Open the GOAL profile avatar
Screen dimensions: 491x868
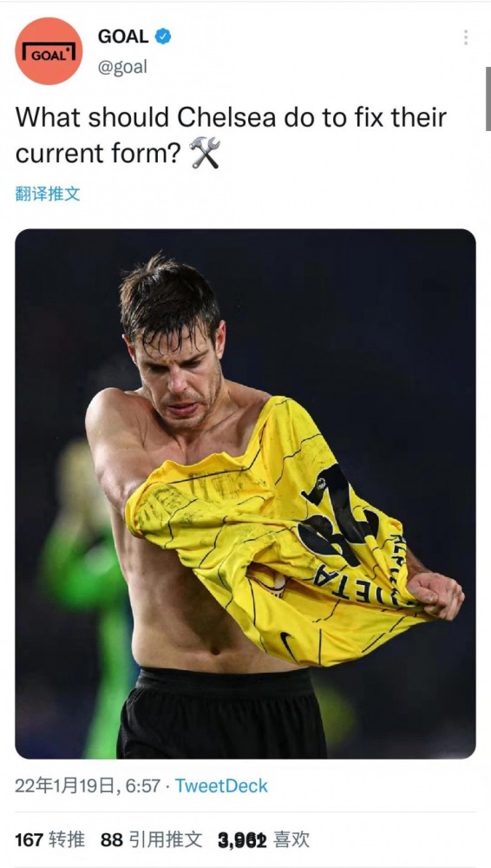click(49, 51)
